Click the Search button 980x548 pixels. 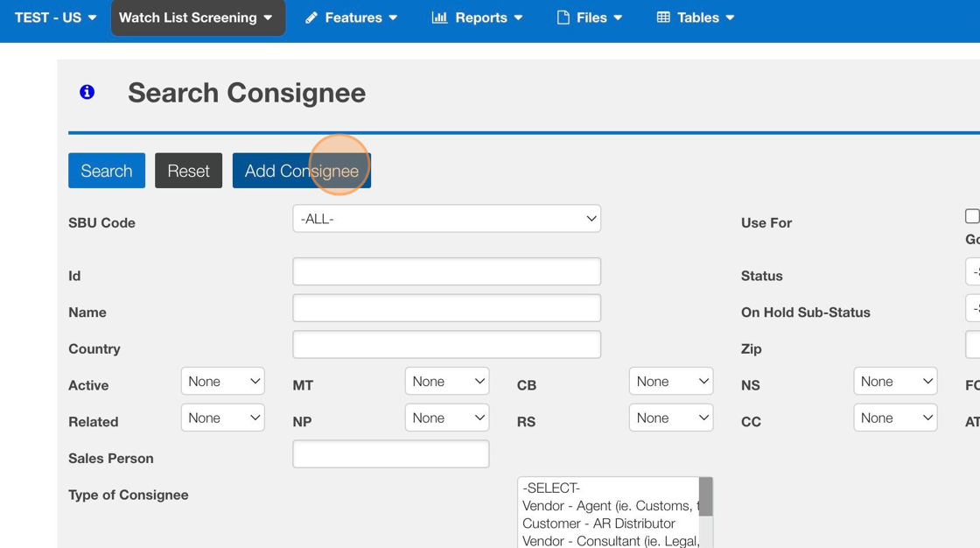(x=107, y=171)
